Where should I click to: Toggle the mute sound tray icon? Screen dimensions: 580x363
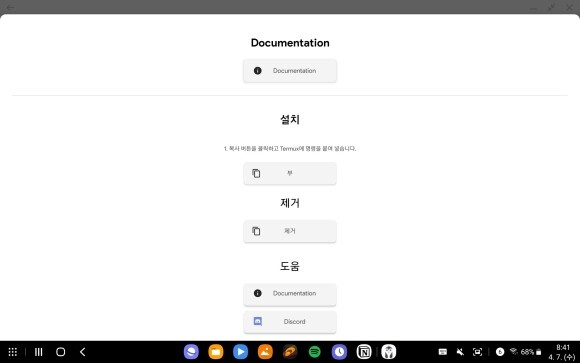[x=460, y=352]
